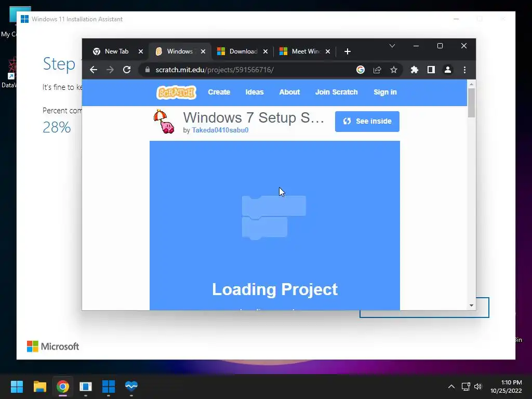
Task: Open Chrome profile avatar
Action: pyautogui.click(x=448, y=70)
